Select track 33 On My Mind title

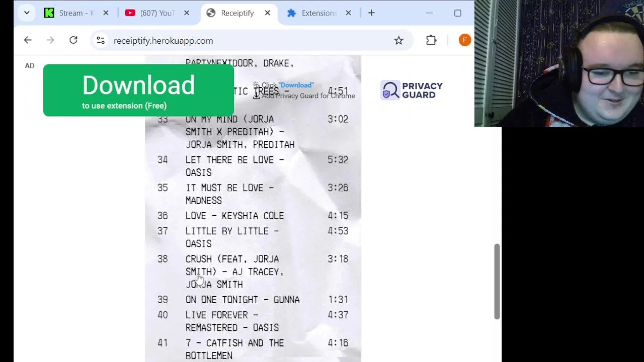[240, 132]
